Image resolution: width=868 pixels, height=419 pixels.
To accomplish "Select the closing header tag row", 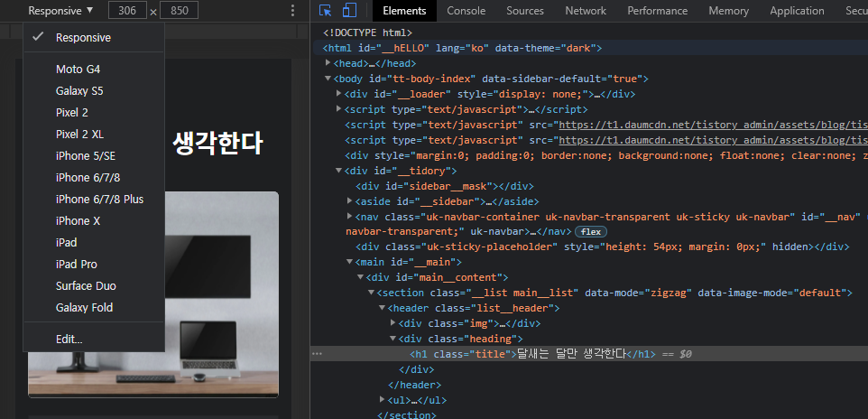I will tap(415, 384).
